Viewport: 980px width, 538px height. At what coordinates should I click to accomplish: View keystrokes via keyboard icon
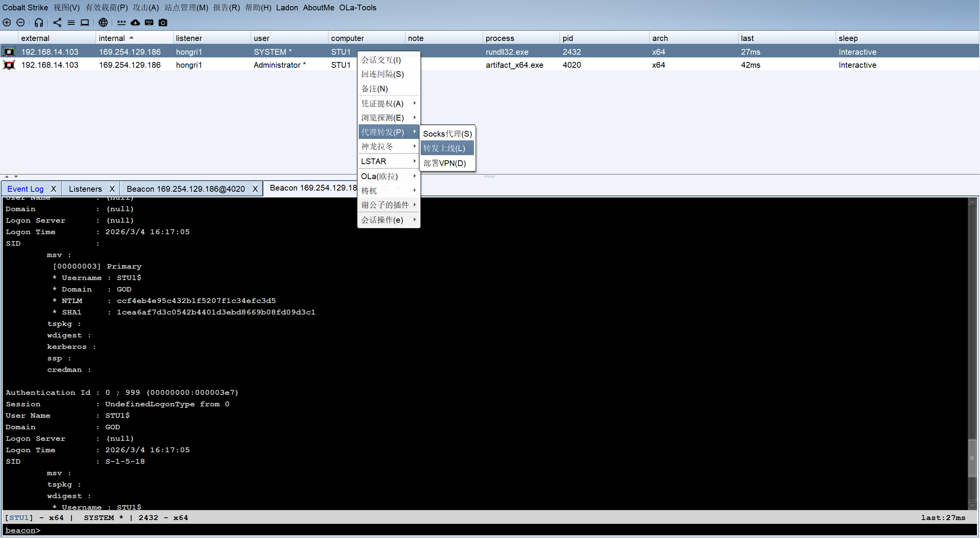pyautogui.click(x=149, y=23)
